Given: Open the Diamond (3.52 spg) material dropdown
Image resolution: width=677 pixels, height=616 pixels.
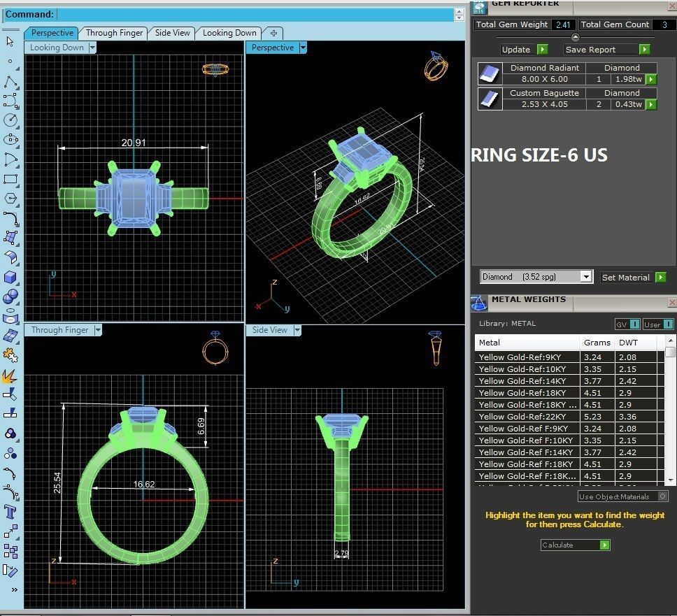Looking at the screenshot, I should pyautogui.click(x=586, y=277).
